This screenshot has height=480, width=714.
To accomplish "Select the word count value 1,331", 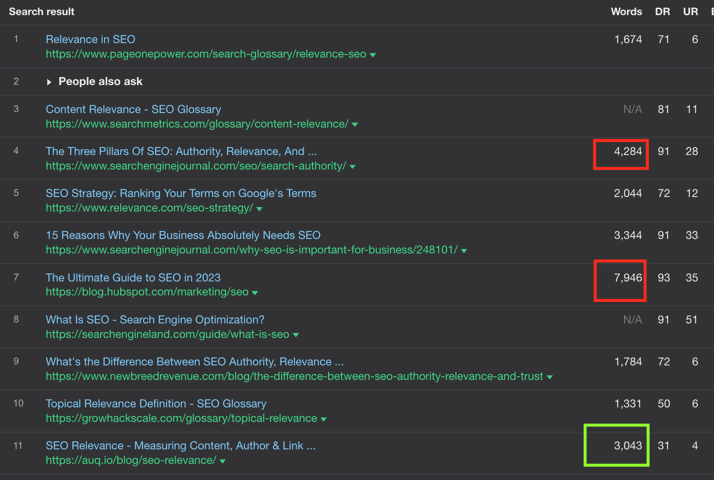I will click(628, 403).
